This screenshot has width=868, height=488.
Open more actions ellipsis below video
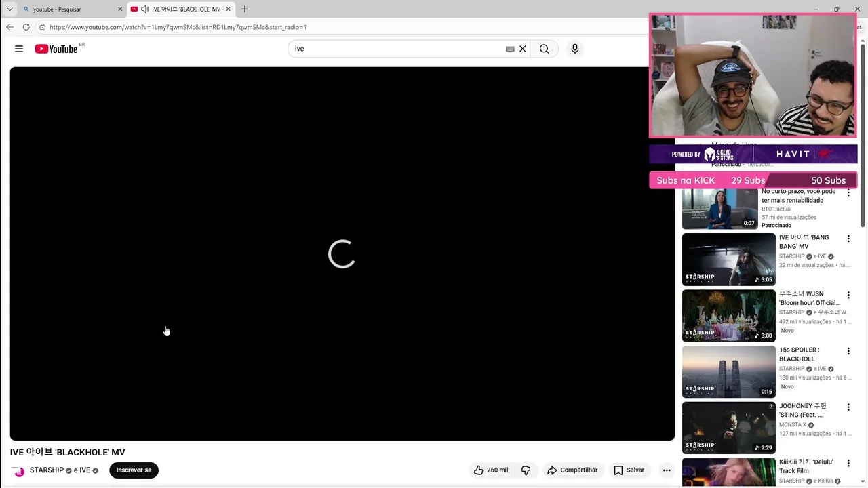point(667,470)
